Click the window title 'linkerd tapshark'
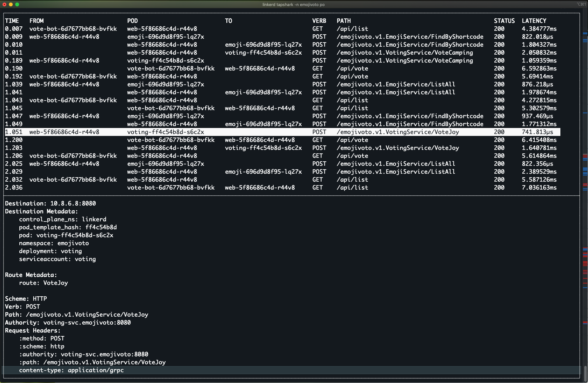588x383 pixels. click(x=293, y=4)
